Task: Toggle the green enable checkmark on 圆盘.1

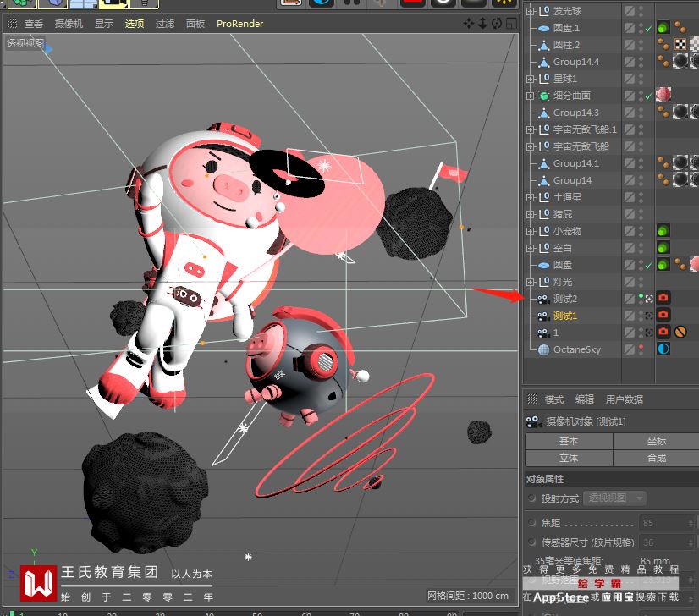Action: pyautogui.click(x=648, y=29)
